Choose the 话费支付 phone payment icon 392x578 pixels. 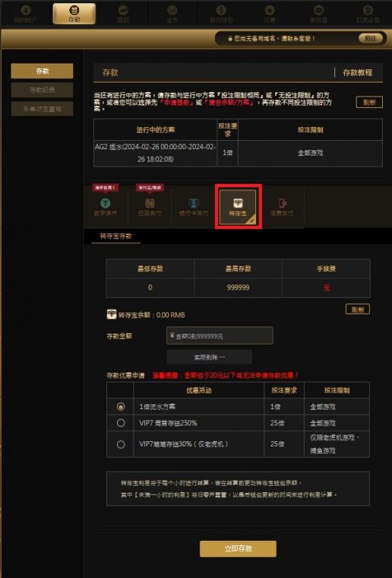(x=282, y=206)
